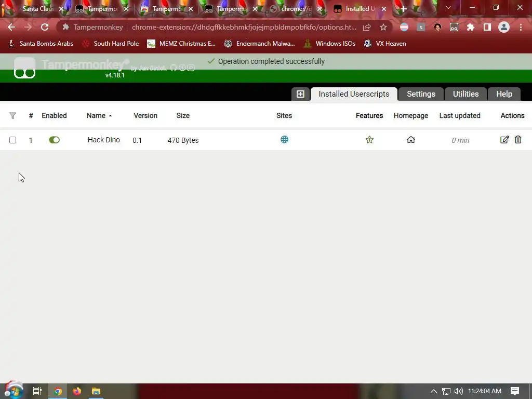Open the Utilities tab
532x399 pixels.
point(465,94)
